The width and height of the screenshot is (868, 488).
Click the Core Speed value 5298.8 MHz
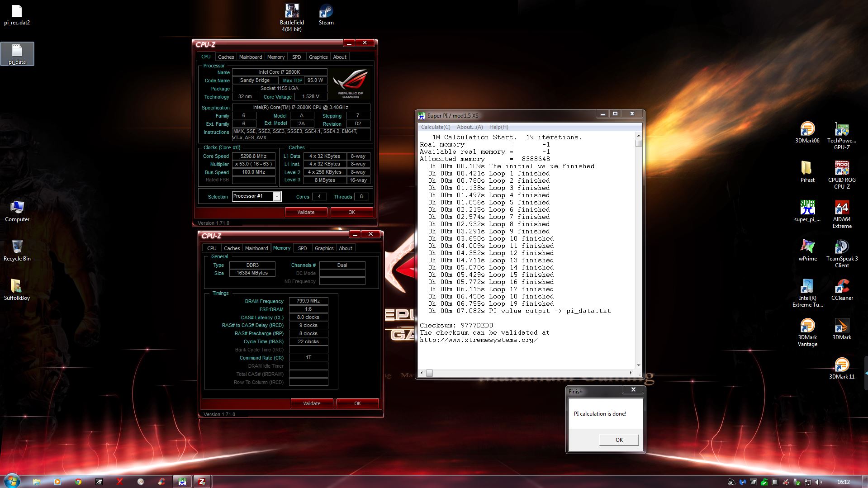(254, 156)
